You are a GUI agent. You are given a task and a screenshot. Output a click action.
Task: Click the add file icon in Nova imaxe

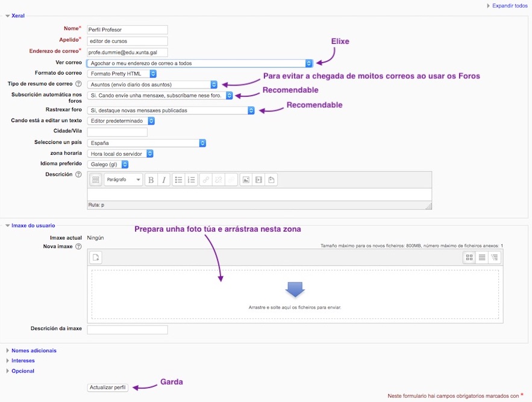(96, 258)
